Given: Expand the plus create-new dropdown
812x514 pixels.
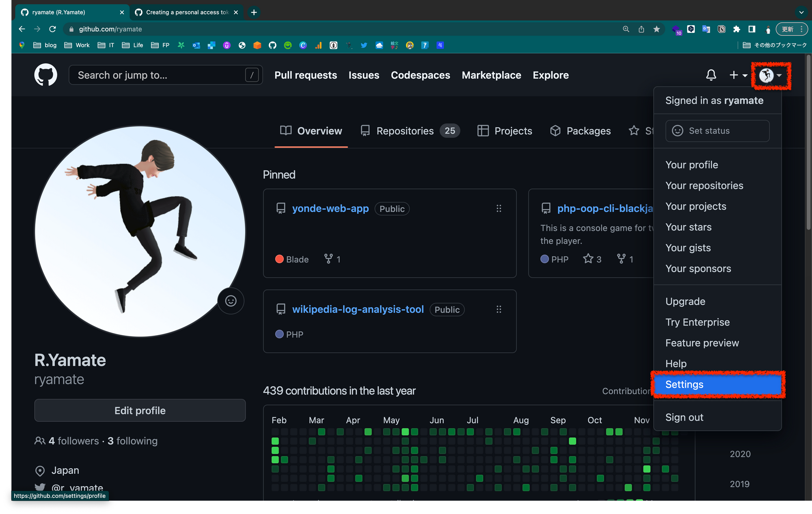Looking at the screenshot, I should click(x=738, y=75).
